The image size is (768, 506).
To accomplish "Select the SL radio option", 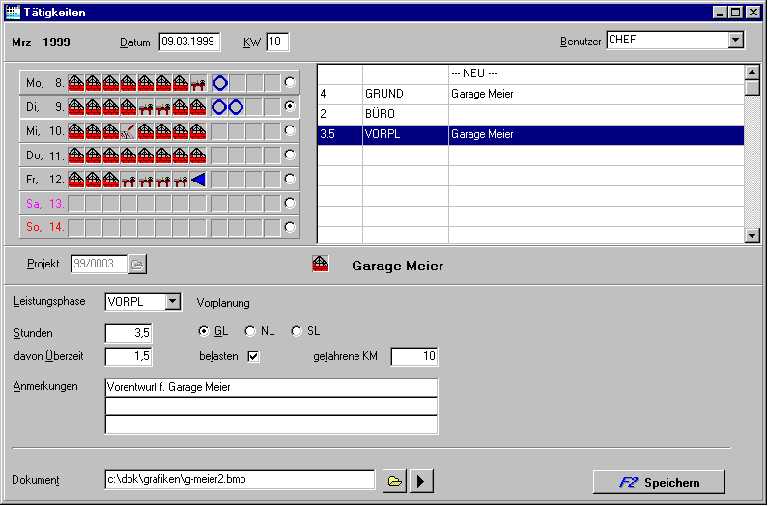I will point(296,331).
